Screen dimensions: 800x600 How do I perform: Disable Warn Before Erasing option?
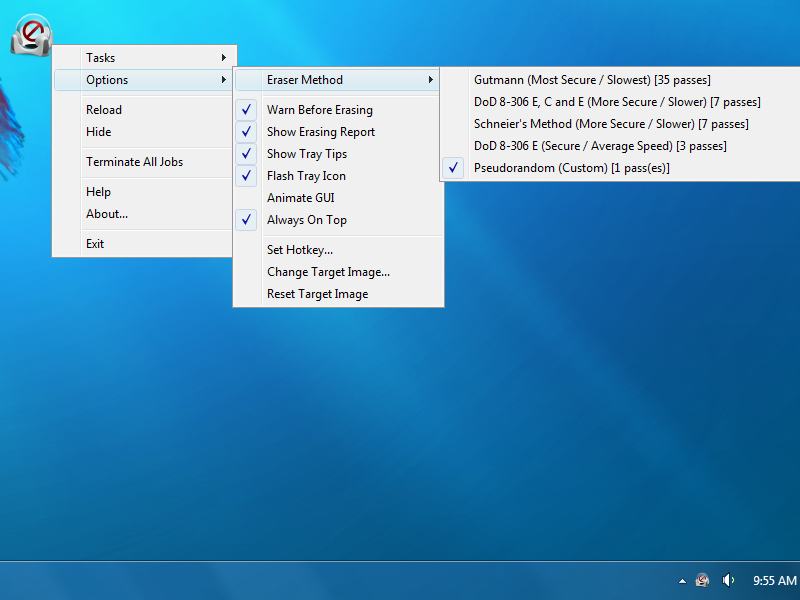(319, 110)
